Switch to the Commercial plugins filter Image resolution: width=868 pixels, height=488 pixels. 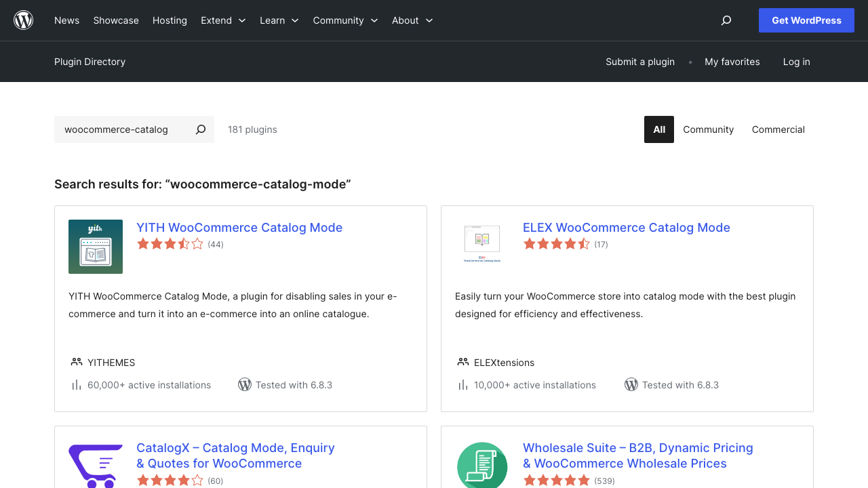point(778,129)
